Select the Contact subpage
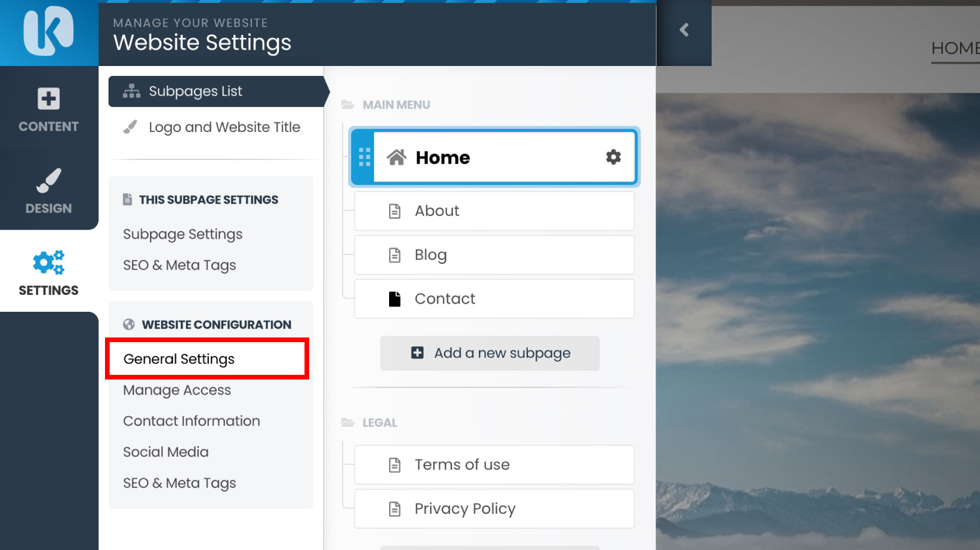Viewport: 980px width, 550px height. coord(494,299)
